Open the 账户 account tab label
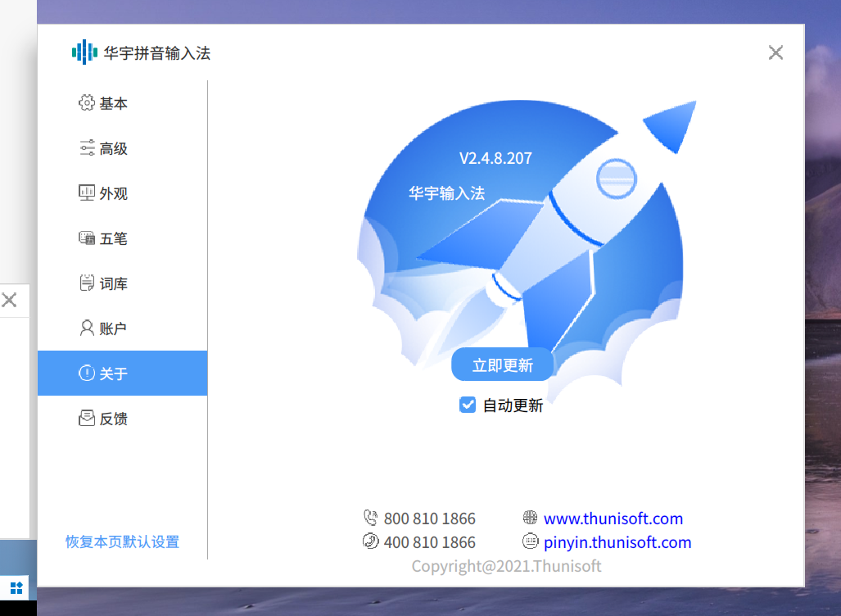The height and width of the screenshot is (616, 841). [x=113, y=328]
